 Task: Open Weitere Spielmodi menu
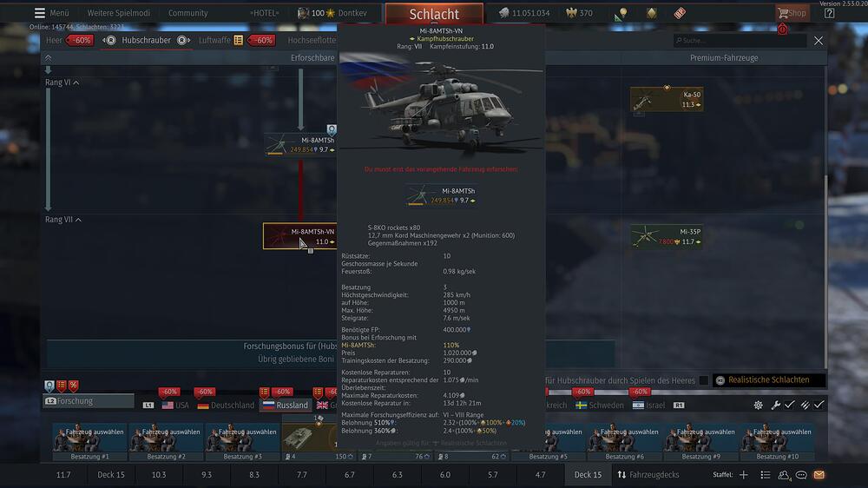pyautogui.click(x=118, y=13)
